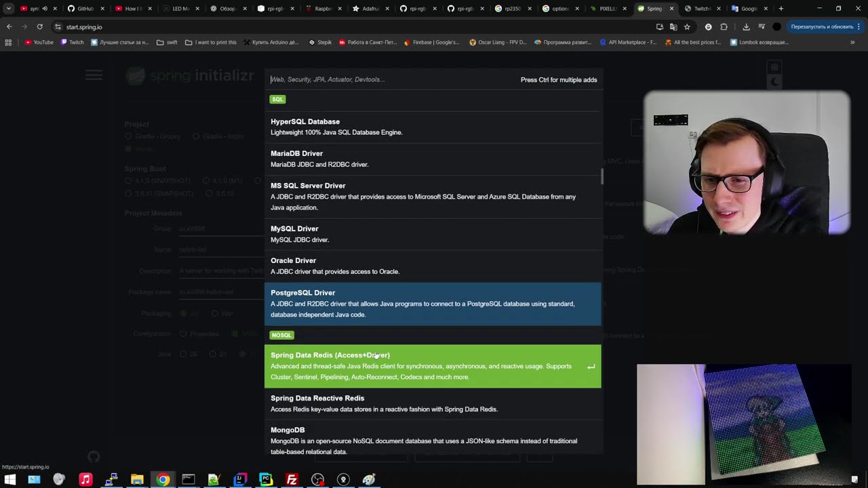Open the YouTube bookmark

tap(39, 42)
